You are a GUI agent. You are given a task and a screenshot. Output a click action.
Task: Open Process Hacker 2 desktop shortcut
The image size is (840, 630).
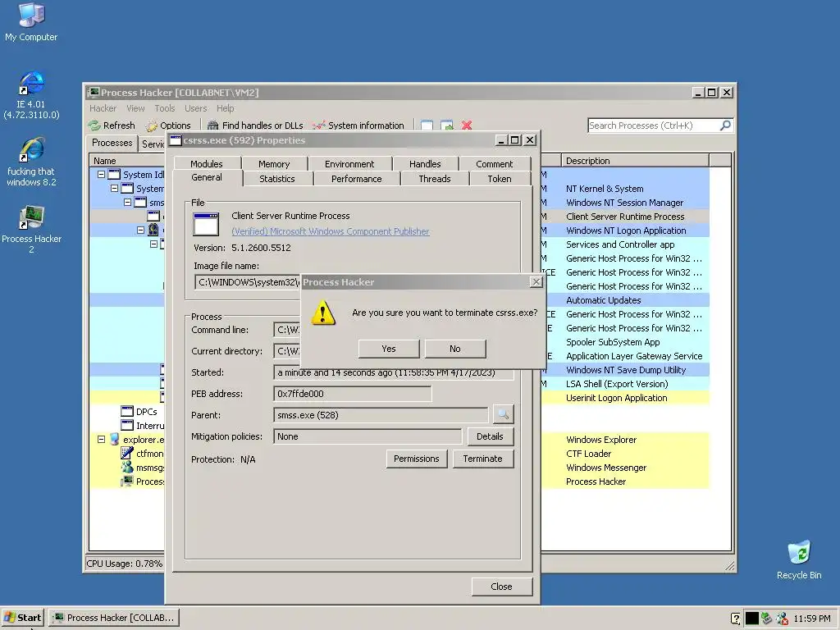click(31, 230)
